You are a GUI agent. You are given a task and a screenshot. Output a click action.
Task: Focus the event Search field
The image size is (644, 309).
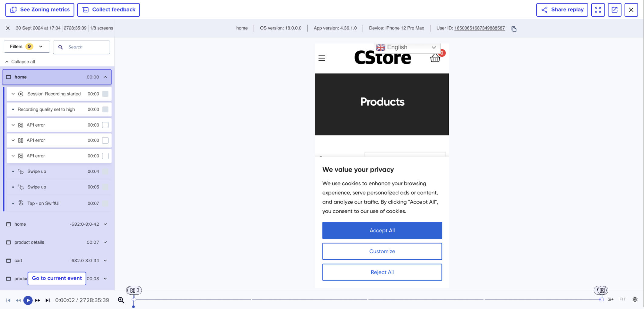pyautogui.click(x=82, y=47)
